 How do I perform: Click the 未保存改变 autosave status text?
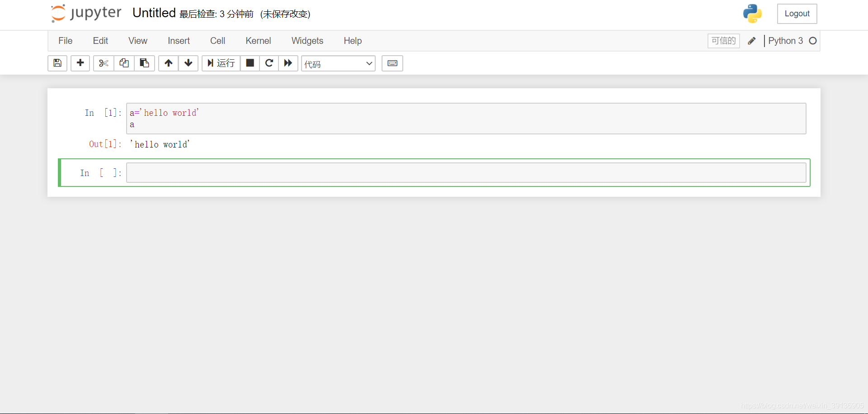285,14
